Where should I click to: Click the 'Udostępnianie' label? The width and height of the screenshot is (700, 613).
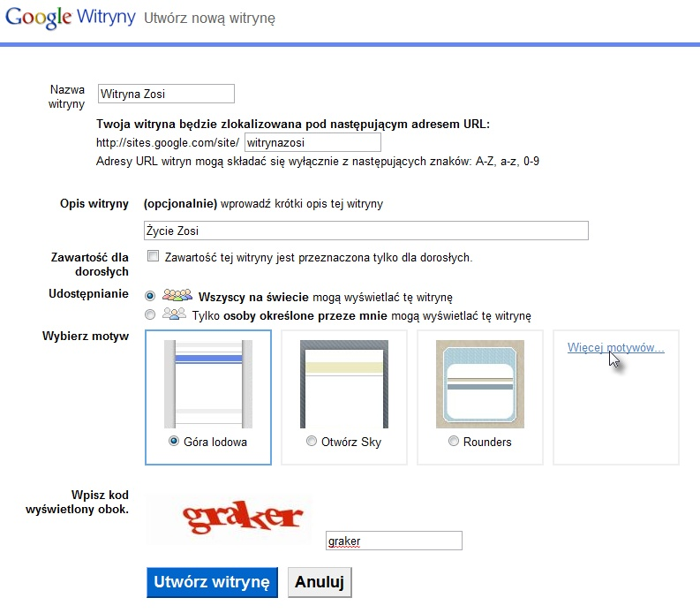tap(88, 293)
